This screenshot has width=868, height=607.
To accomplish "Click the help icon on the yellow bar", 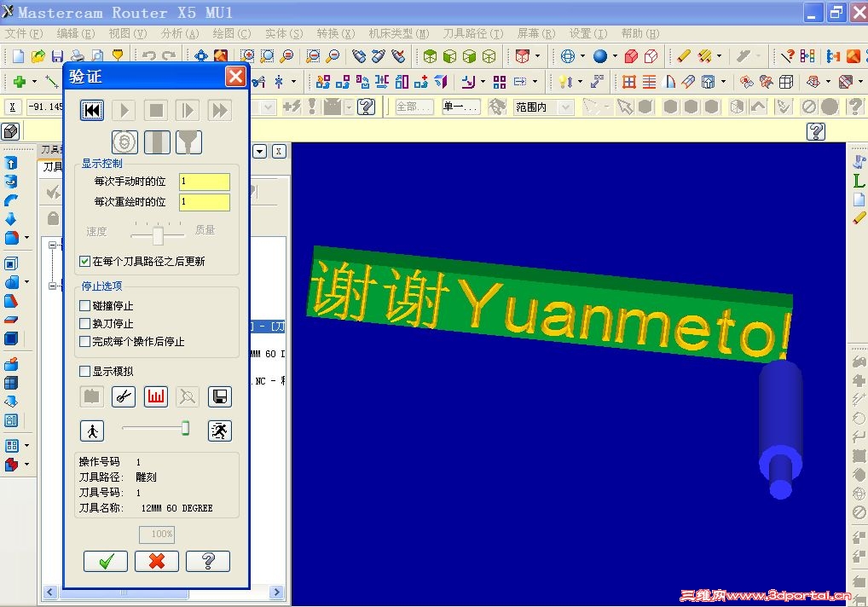I will point(816,131).
